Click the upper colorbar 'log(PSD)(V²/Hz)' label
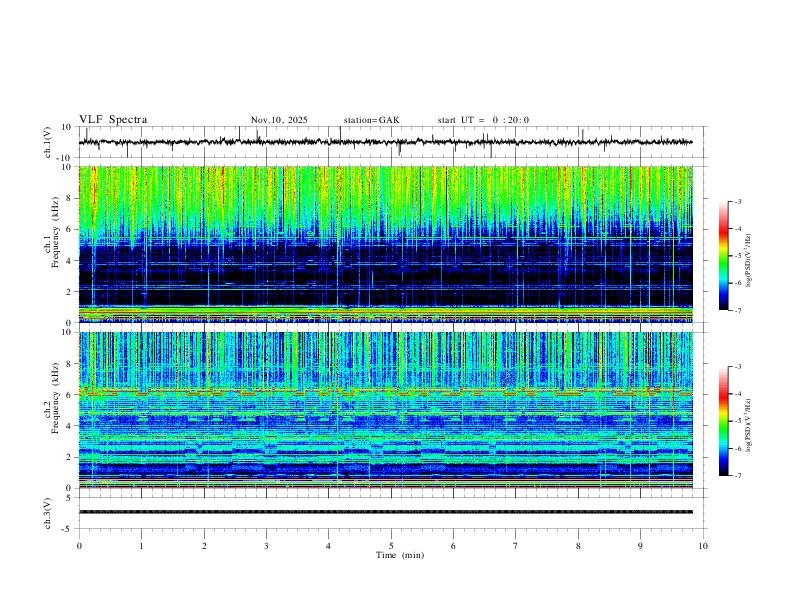 click(749, 261)
